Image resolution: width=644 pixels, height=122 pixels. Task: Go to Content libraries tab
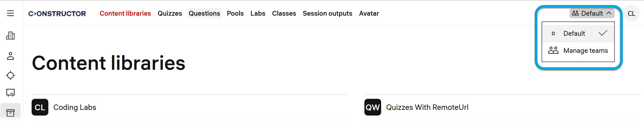(125, 13)
